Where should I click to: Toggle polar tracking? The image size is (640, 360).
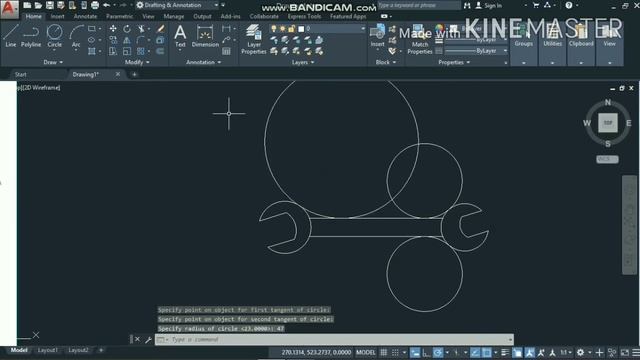tap(438, 352)
